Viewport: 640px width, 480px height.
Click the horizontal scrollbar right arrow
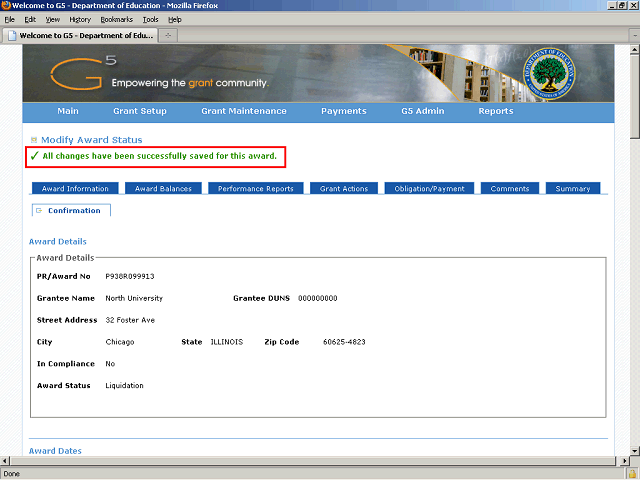click(x=624, y=461)
